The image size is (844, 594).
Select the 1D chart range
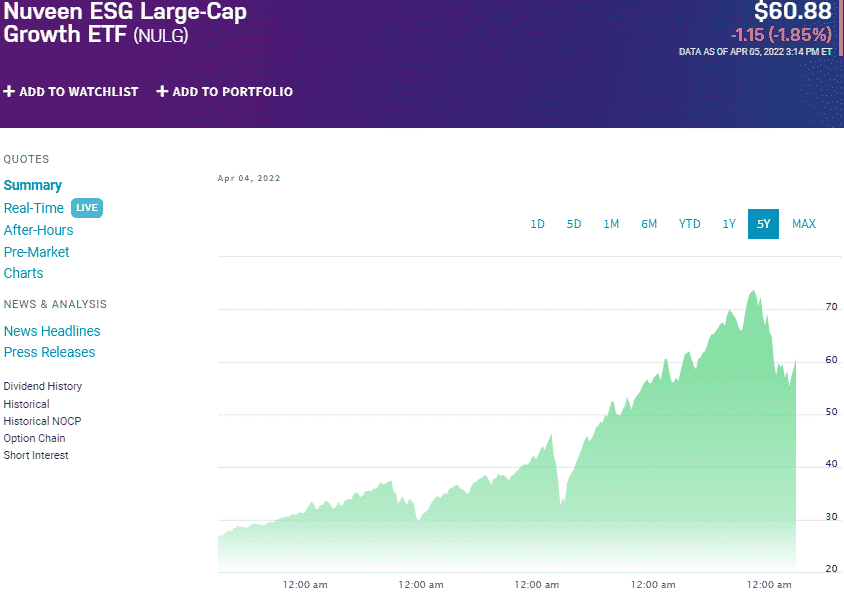coord(537,224)
